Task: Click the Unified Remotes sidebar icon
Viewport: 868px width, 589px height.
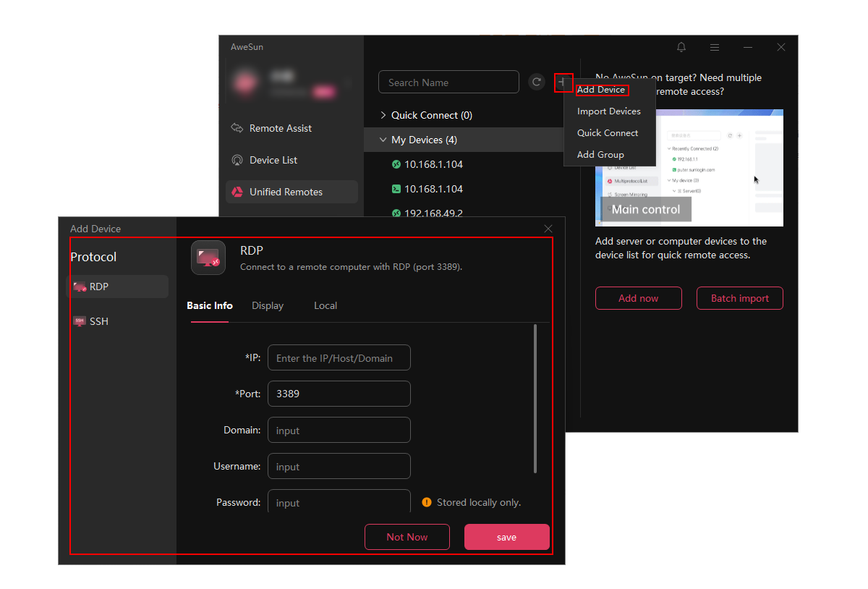Action: pyautogui.click(x=237, y=192)
